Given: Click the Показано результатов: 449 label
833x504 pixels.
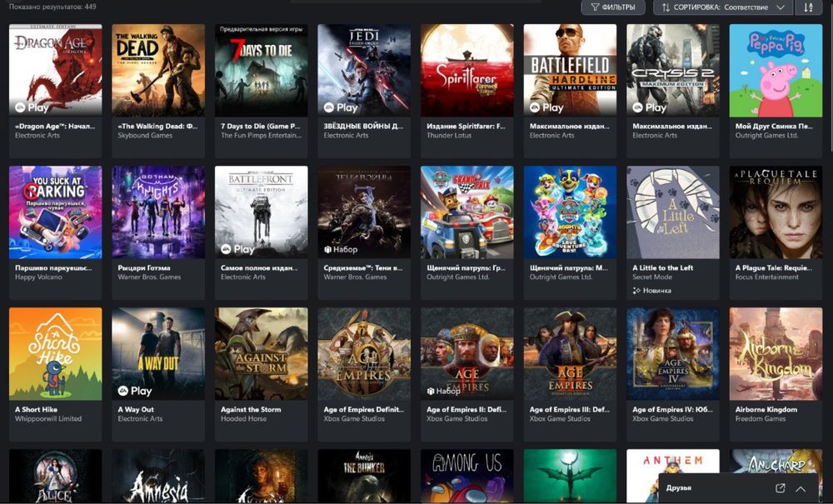Looking at the screenshot, I should coord(52,7).
